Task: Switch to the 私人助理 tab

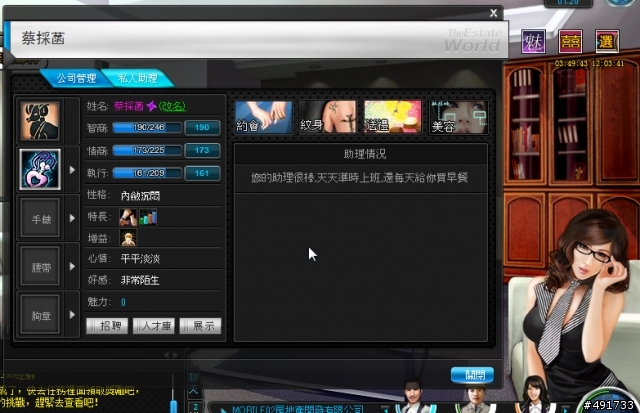Action: coord(138,78)
